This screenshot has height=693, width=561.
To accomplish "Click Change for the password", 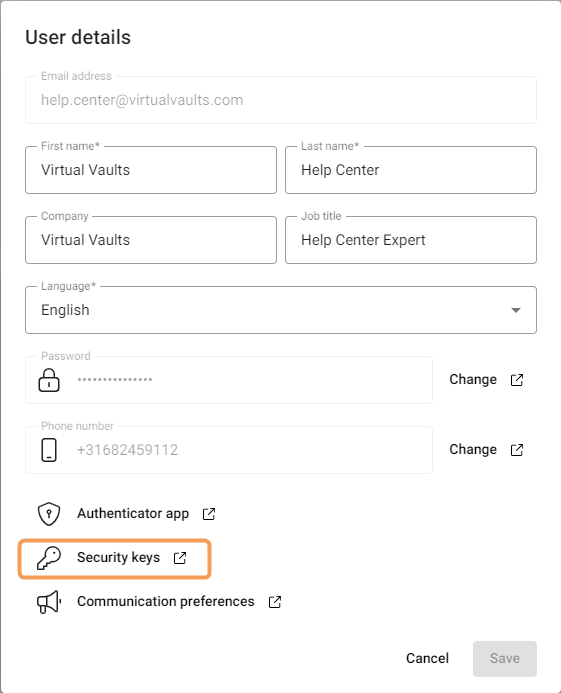I will (x=473, y=380).
